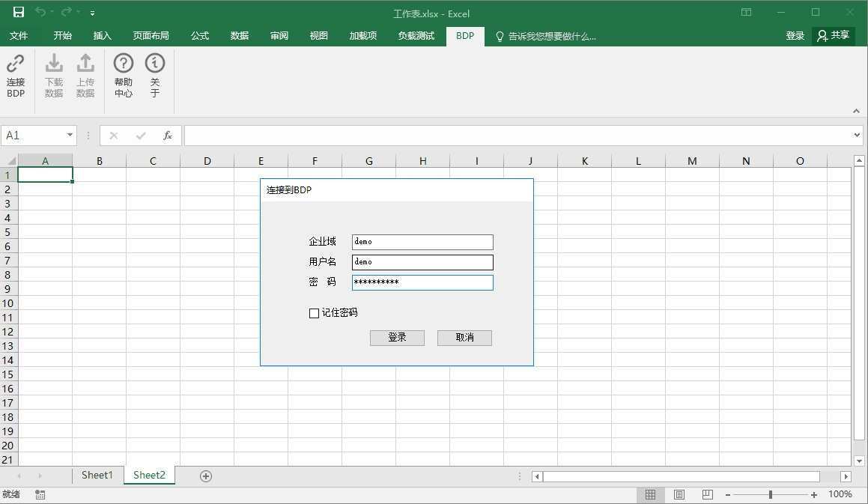Switch to the 加载项 ribbon tab
Screen dimensions: 868x504
[x=363, y=36]
